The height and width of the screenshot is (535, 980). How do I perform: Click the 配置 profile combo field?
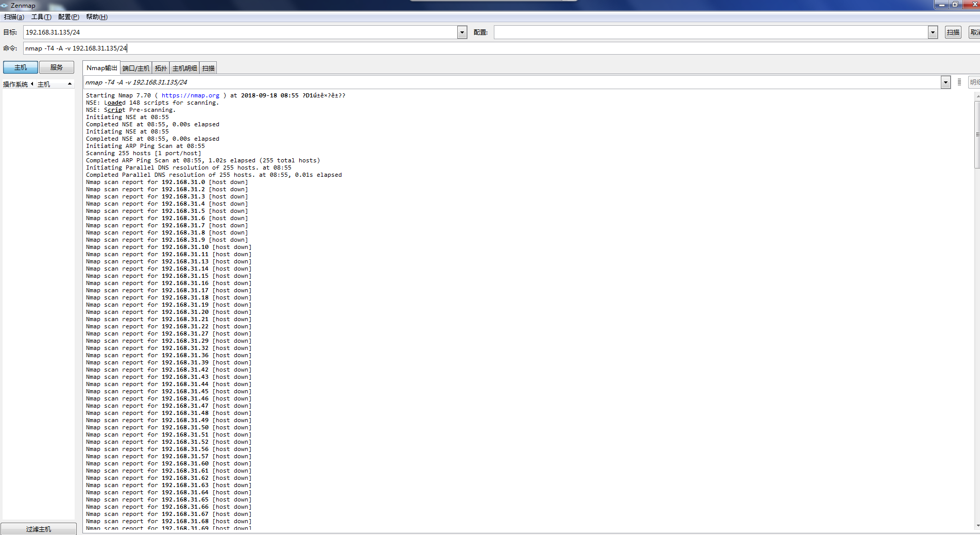711,32
